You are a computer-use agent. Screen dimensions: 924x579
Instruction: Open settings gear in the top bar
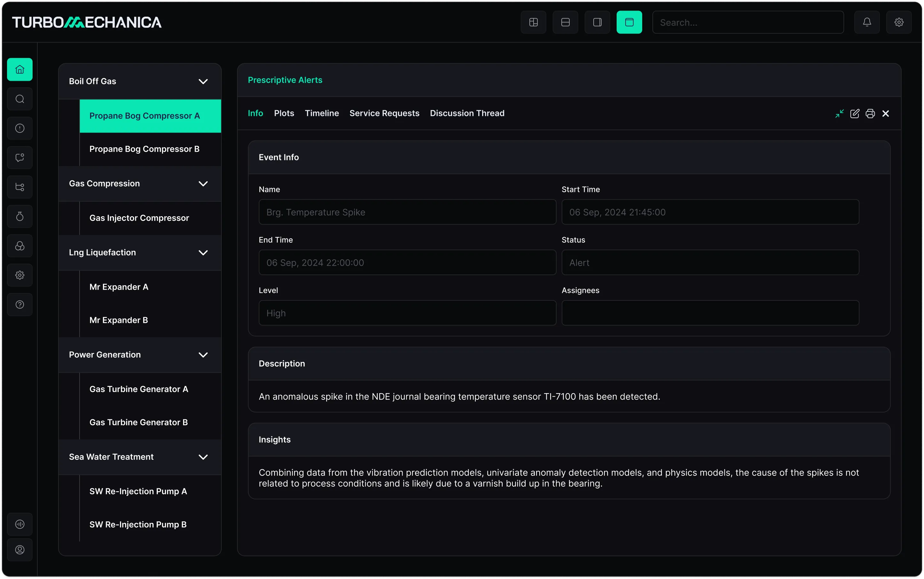(899, 22)
